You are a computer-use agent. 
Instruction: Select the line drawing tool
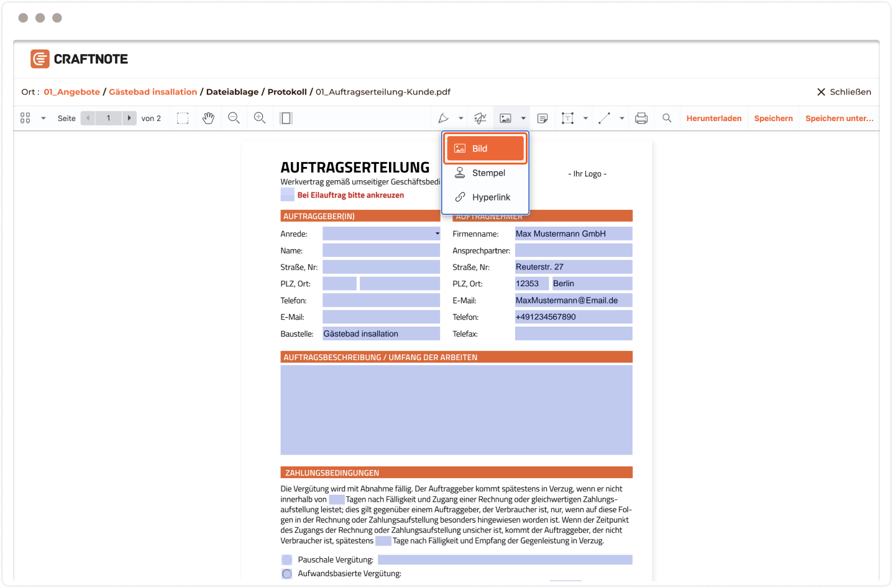tap(604, 118)
